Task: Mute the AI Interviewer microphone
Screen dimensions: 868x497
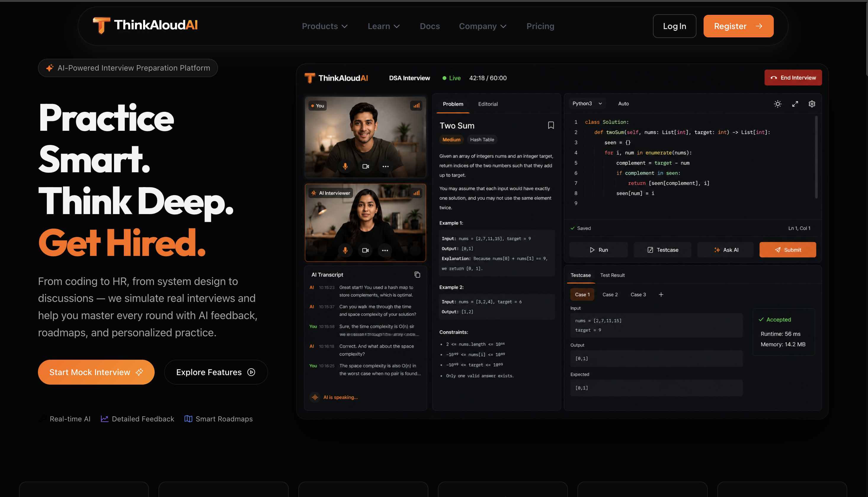Action: (345, 250)
